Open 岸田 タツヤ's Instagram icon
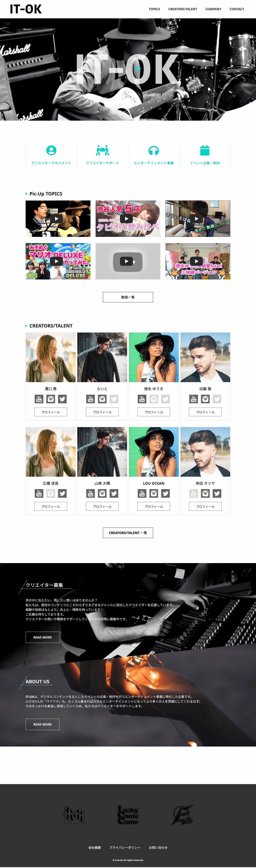This screenshot has height=868, width=256. (205, 493)
